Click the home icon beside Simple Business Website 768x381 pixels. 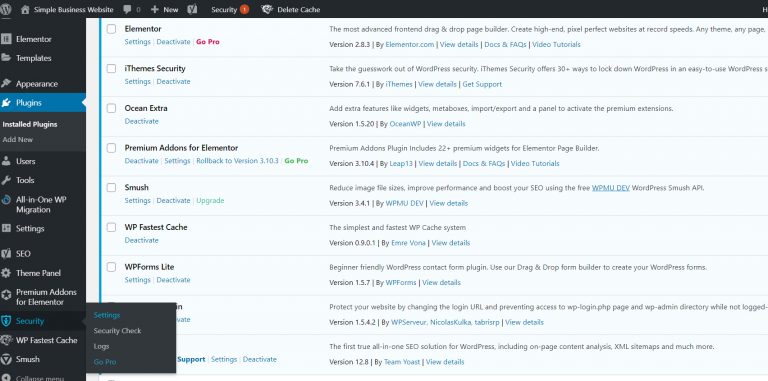click(25, 9)
